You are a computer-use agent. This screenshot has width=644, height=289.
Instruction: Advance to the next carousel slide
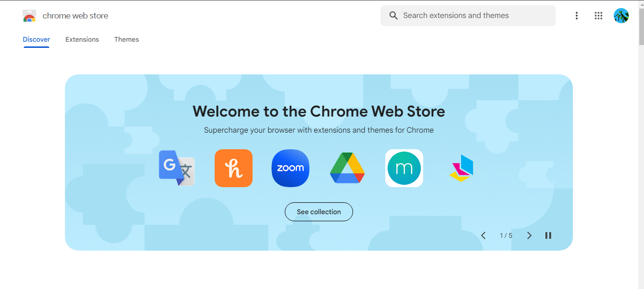pos(529,235)
